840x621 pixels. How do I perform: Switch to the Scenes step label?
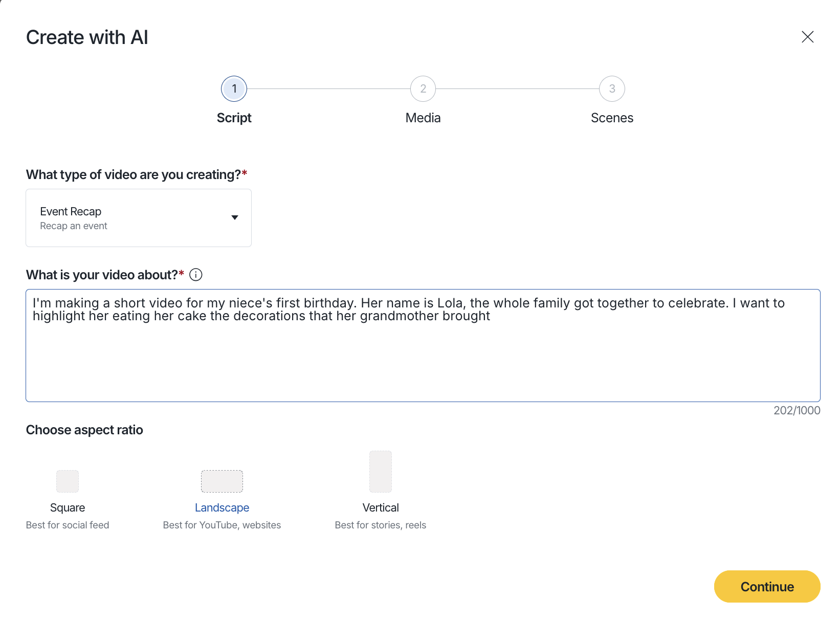click(612, 118)
